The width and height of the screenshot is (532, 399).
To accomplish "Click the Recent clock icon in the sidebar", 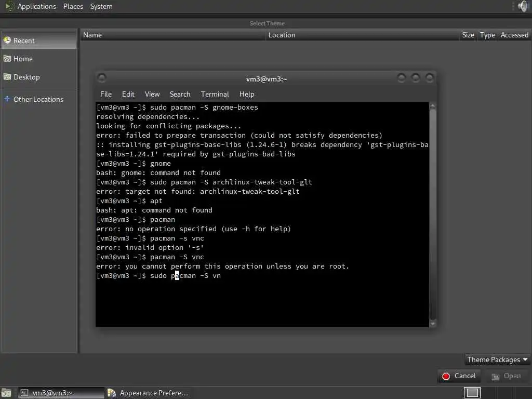I will pos(7,41).
